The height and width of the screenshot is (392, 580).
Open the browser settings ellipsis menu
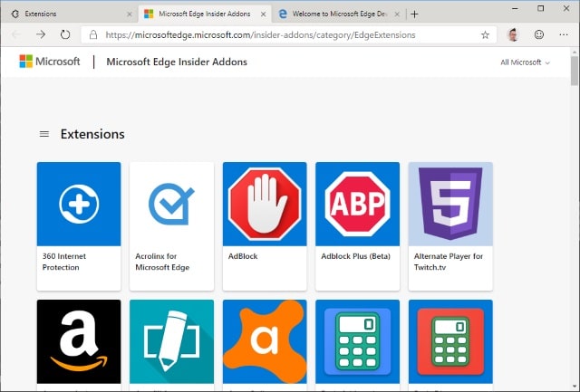click(564, 34)
